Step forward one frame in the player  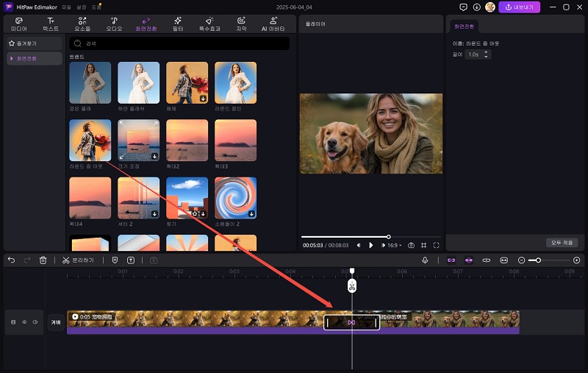383,245
